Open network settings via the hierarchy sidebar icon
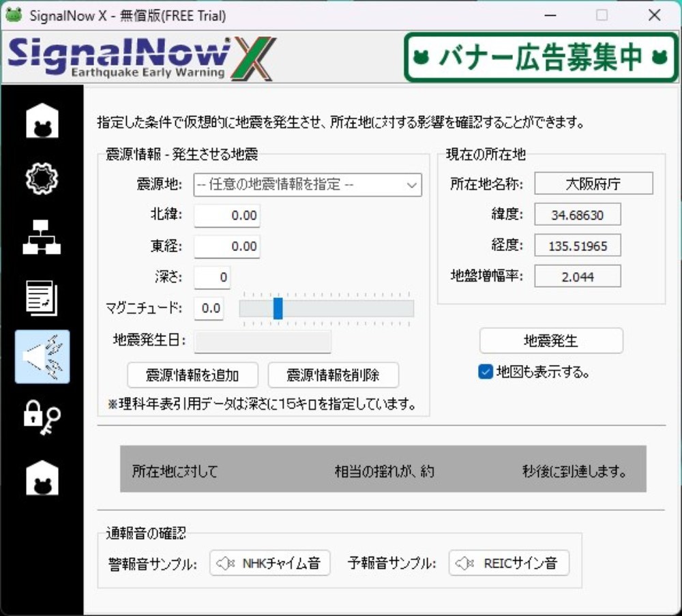682x616 pixels. click(42, 237)
